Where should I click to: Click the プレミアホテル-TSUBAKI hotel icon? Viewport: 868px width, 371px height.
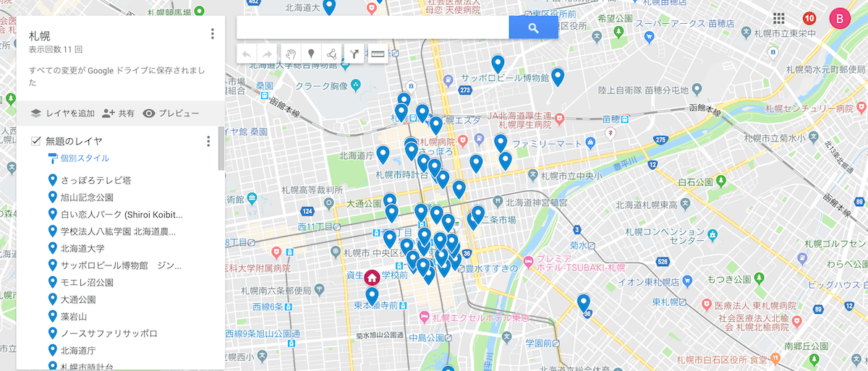(528, 262)
